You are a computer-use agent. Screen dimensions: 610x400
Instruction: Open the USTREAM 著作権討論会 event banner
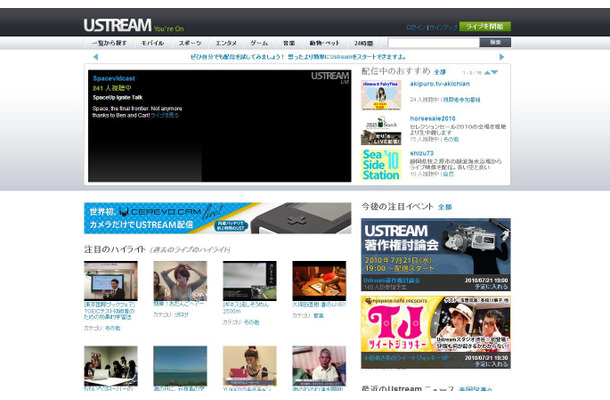[436, 247]
